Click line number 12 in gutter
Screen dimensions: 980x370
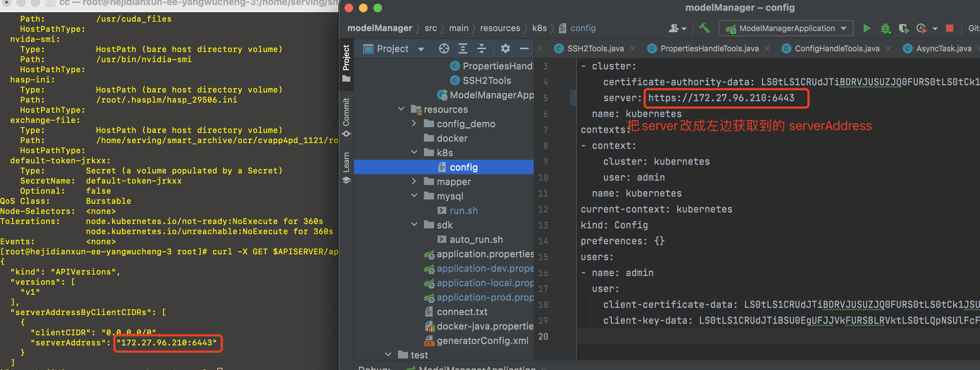point(543,209)
